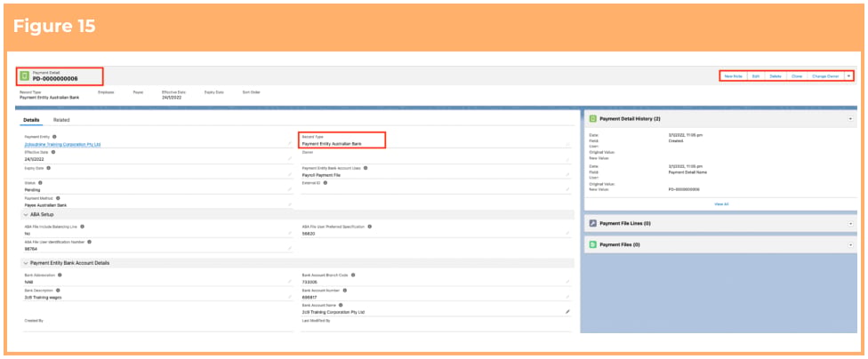Click the New Note button

(x=733, y=76)
